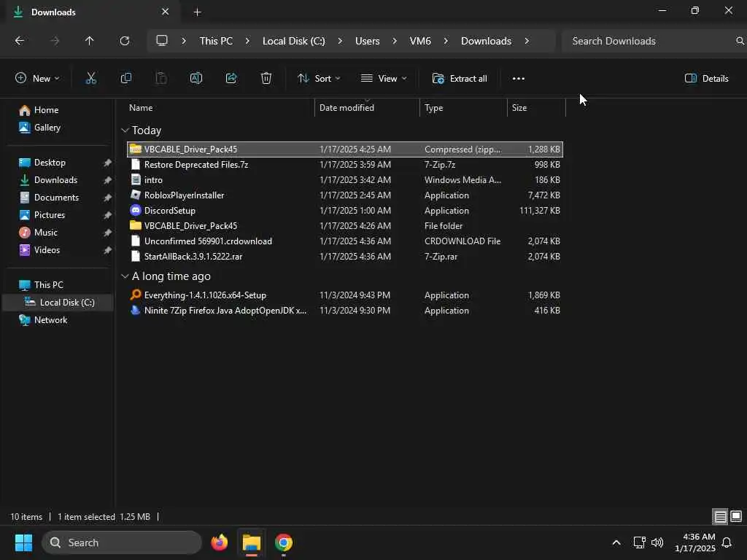747x560 pixels.
Task: Click the Paste clipboard icon
Action: [161, 79]
